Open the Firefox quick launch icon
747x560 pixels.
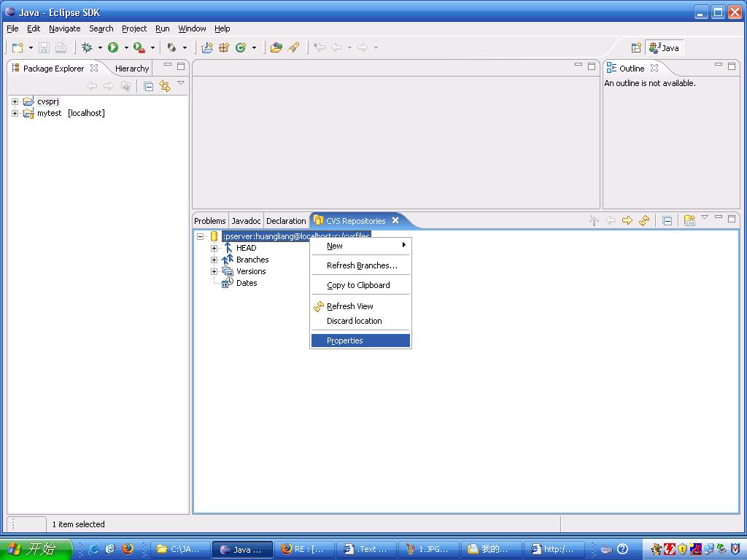(x=127, y=549)
